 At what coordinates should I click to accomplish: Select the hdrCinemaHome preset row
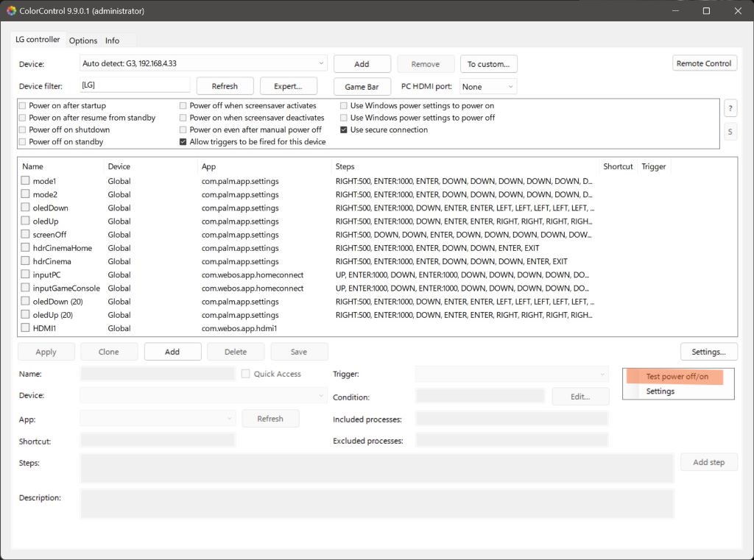(x=63, y=248)
